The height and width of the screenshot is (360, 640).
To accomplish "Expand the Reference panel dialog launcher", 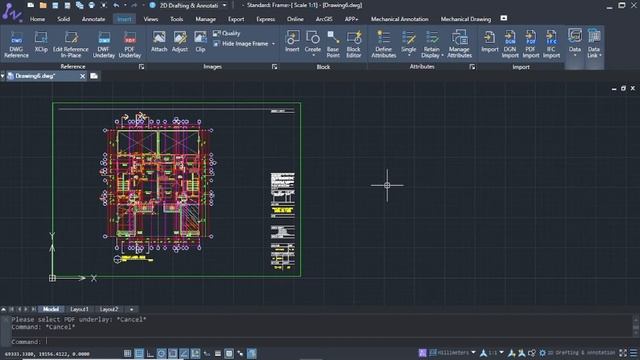I will click(141, 67).
